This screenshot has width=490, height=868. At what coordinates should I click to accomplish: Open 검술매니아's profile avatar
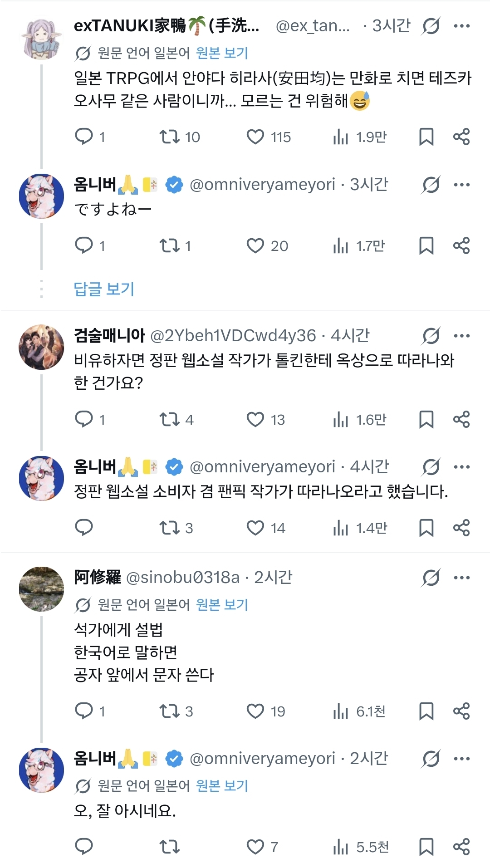pos(41,347)
